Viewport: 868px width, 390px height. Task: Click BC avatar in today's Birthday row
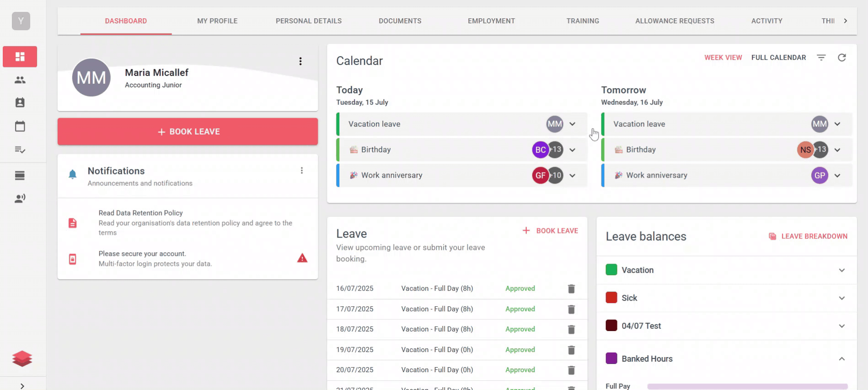(x=540, y=150)
